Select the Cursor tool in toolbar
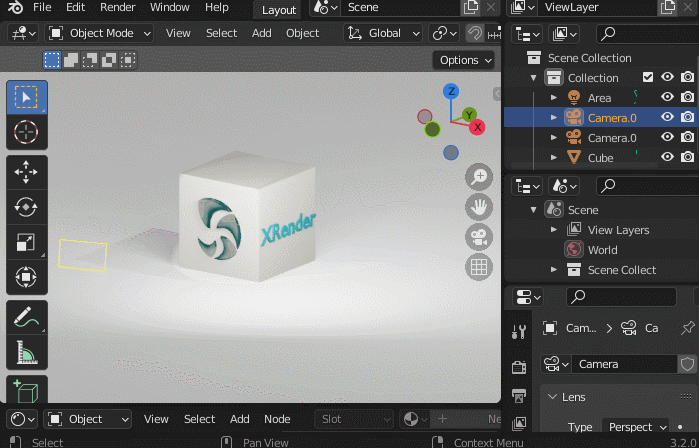 coord(26,132)
